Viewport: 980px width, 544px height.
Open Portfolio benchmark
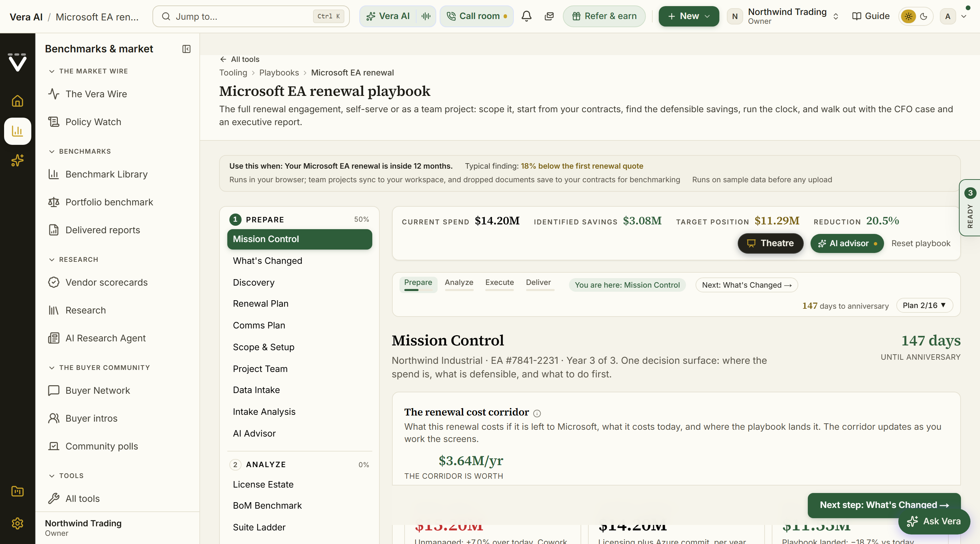117,202
